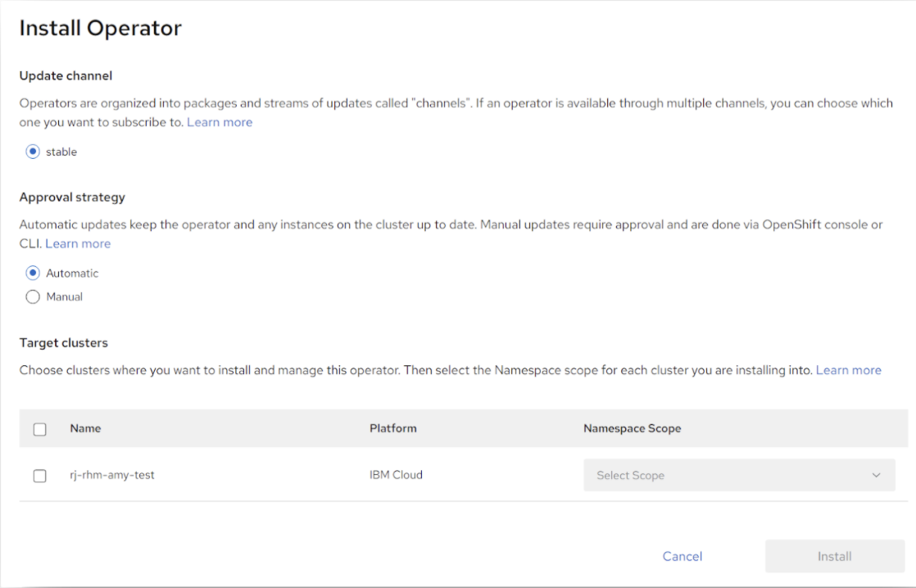Click the Update channel section title
Screen dimensions: 916x588
pos(66,76)
